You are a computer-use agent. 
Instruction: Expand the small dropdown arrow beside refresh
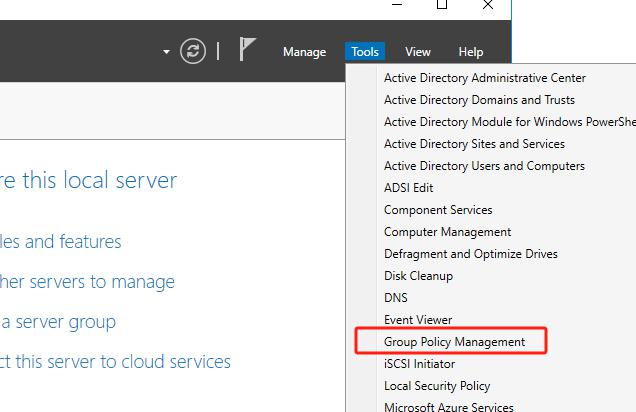pyautogui.click(x=166, y=52)
